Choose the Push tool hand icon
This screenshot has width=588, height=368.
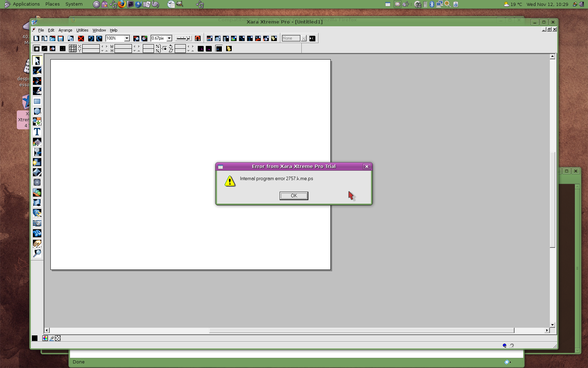pos(37,244)
